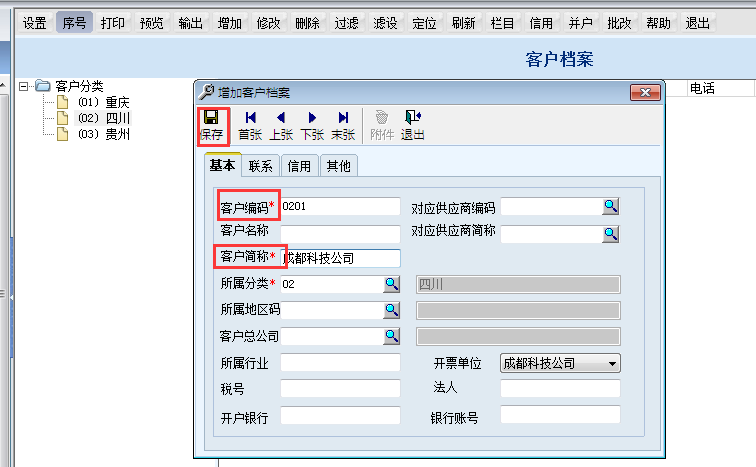Open lookup for 对应供应商编码
Screen dimensions: 756x467
tap(610, 206)
